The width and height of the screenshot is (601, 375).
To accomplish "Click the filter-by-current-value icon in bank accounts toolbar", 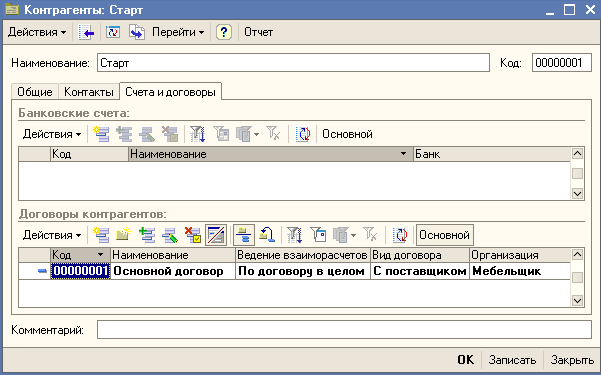I will 221,134.
